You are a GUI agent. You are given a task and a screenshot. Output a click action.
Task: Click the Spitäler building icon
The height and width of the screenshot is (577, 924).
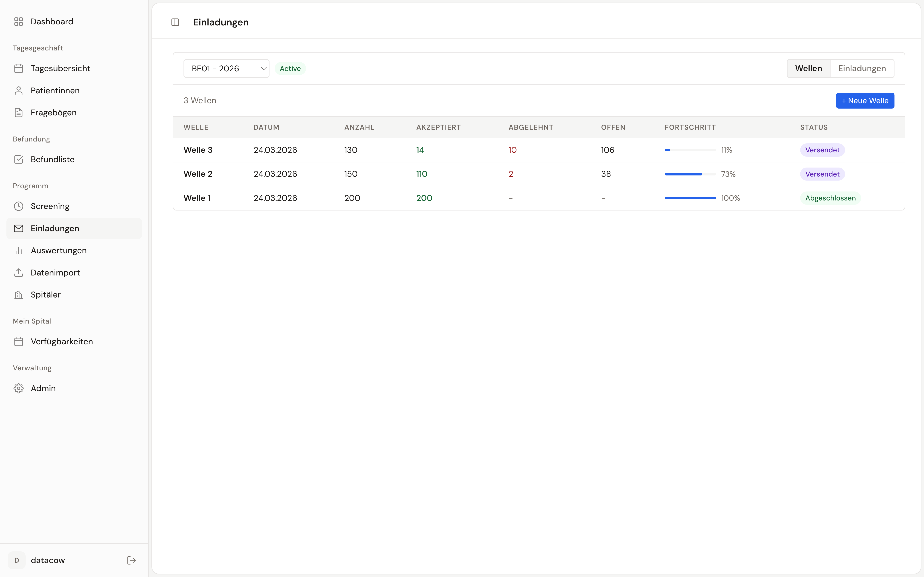point(18,295)
